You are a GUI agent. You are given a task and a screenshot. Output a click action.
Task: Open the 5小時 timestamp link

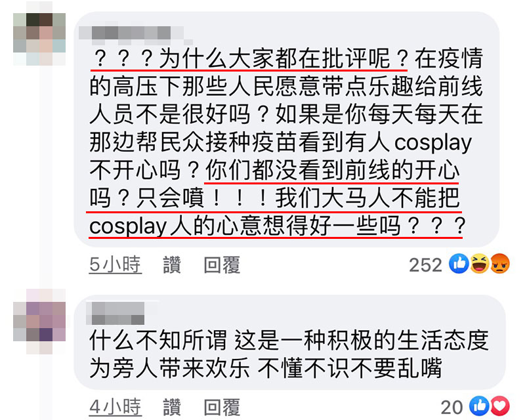pyautogui.click(x=115, y=264)
